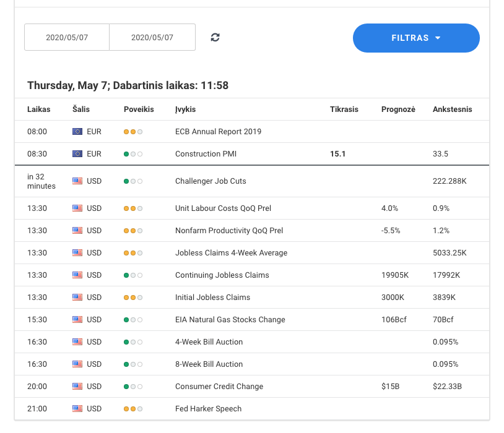
Task: Toggle the medium-impact indicator on Nonfarm Productivity QoQ Prel
Action: (x=133, y=230)
